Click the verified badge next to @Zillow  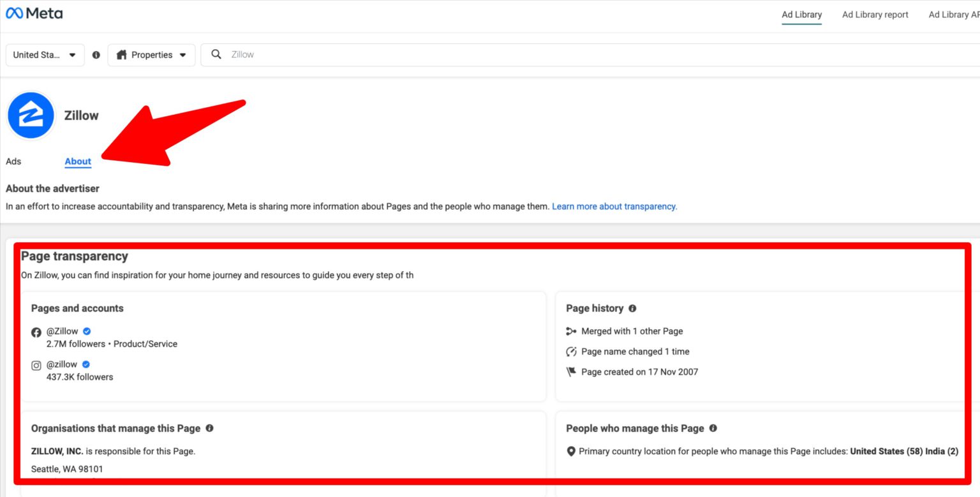click(86, 331)
